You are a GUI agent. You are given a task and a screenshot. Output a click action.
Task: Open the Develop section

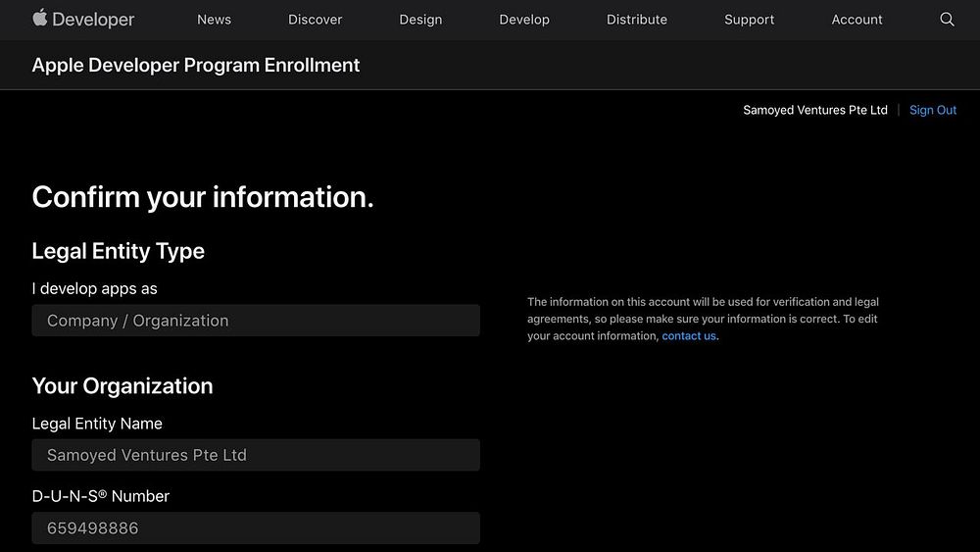[x=524, y=20]
